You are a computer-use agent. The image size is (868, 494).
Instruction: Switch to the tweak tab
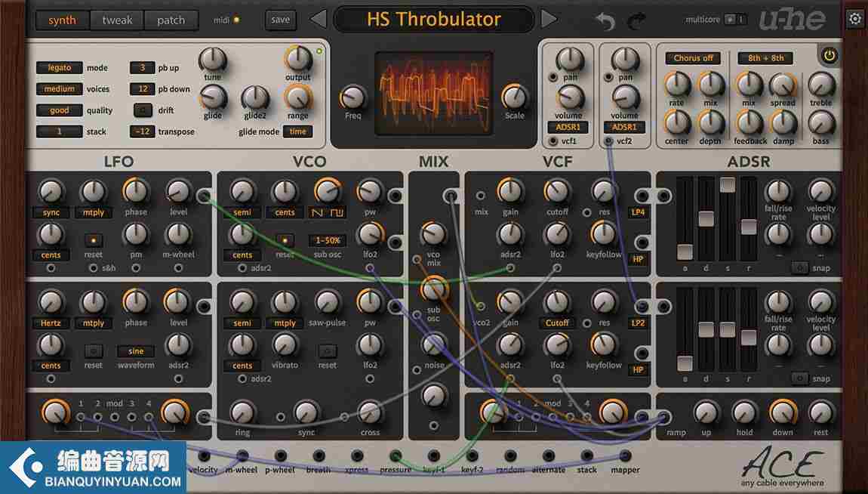[117, 20]
